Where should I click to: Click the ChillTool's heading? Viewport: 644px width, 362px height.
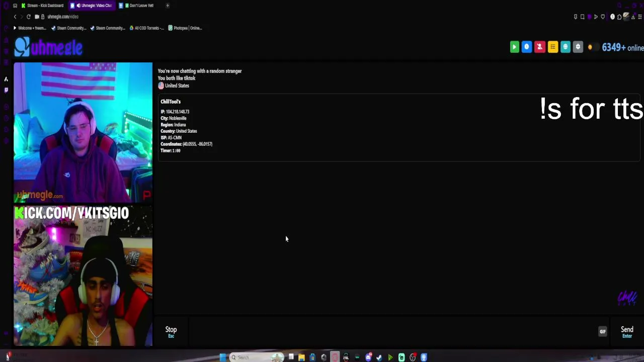pyautogui.click(x=171, y=102)
